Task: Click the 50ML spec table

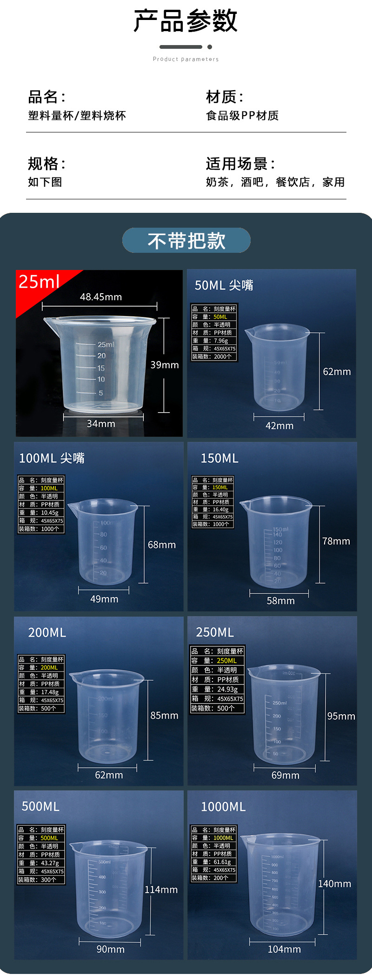Action: coord(214,333)
